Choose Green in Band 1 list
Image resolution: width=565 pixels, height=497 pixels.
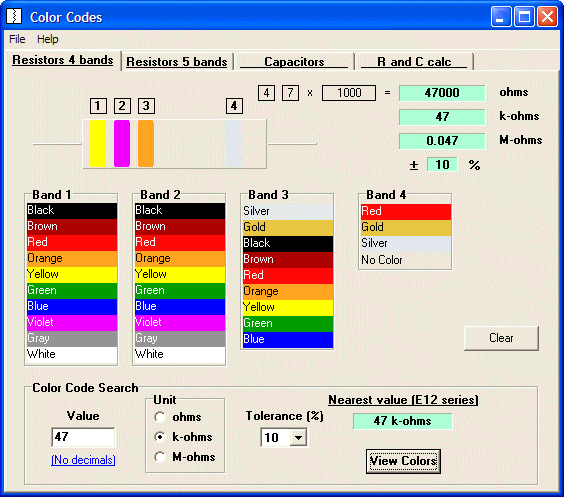[72, 290]
